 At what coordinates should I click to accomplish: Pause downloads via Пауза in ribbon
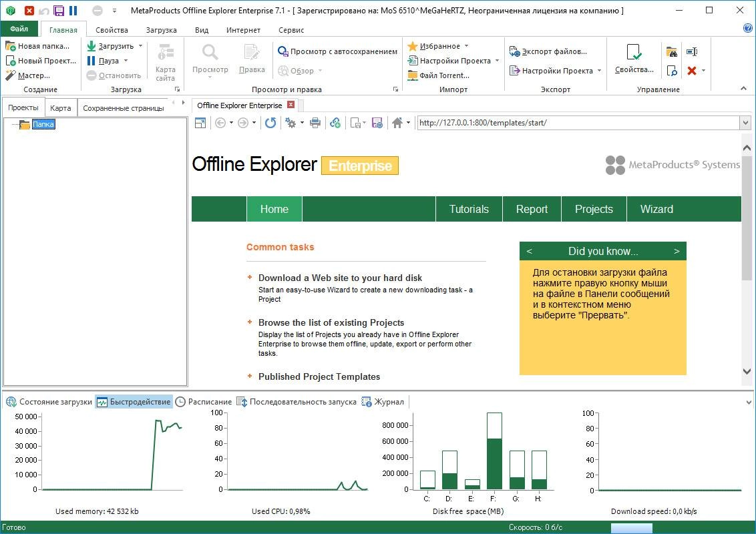103,61
